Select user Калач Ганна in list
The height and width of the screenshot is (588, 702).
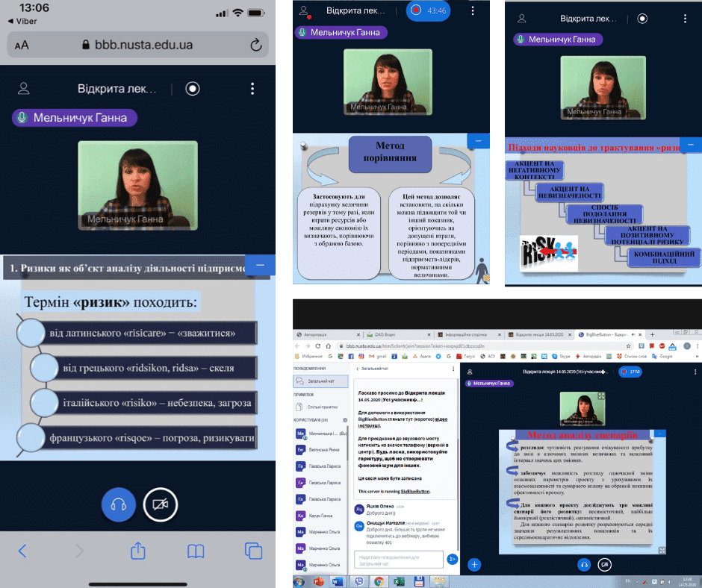320,516
